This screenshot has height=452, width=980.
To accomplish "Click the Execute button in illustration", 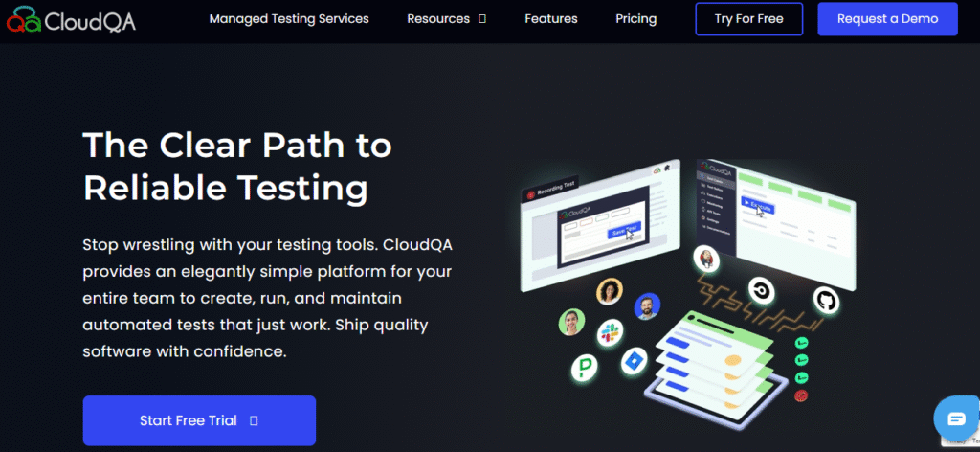I will [x=758, y=206].
